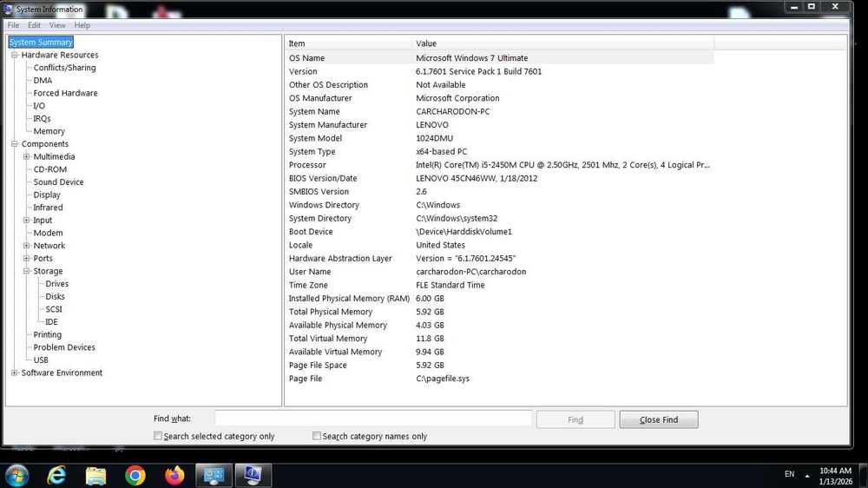This screenshot has height=488, width=868.
Task: Select IDE under Storage
Action: [x=51, y=322]
